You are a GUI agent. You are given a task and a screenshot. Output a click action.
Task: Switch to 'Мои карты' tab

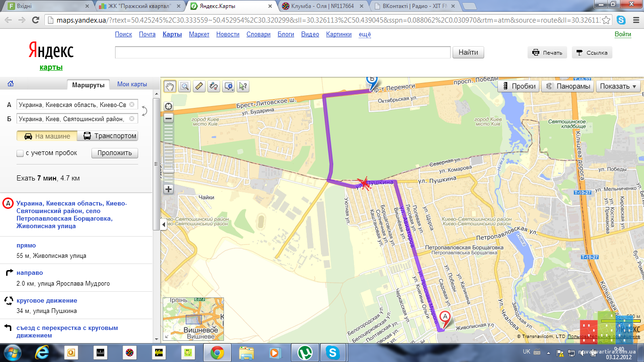click(x=132, y=84)
